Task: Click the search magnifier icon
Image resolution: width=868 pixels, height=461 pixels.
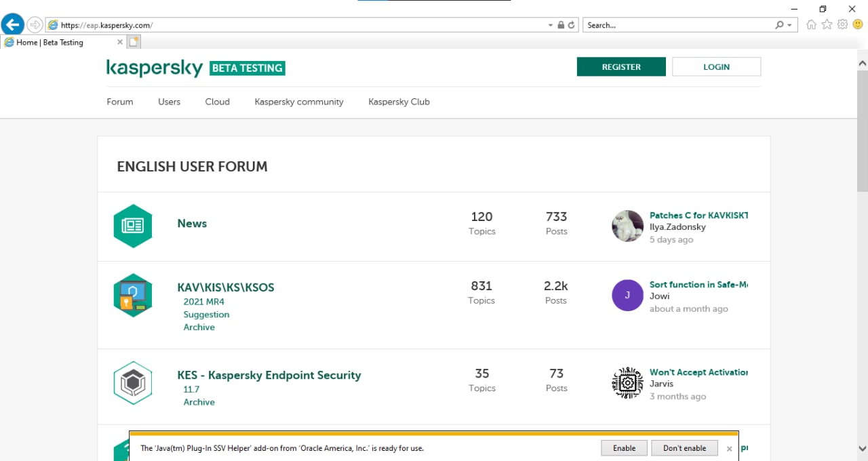Action: (780, 25)
